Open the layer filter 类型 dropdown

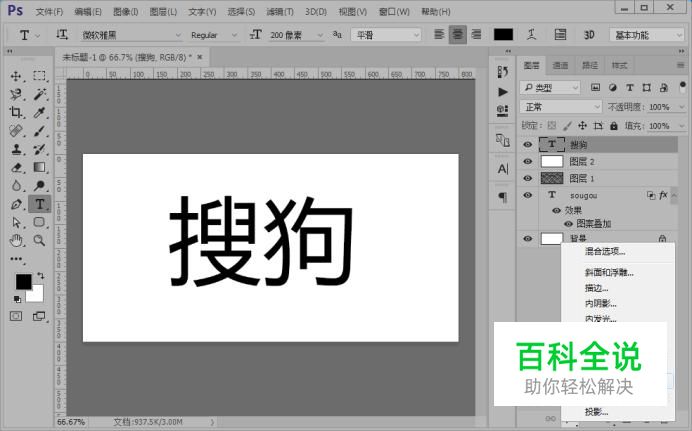[x=550, y=88]
